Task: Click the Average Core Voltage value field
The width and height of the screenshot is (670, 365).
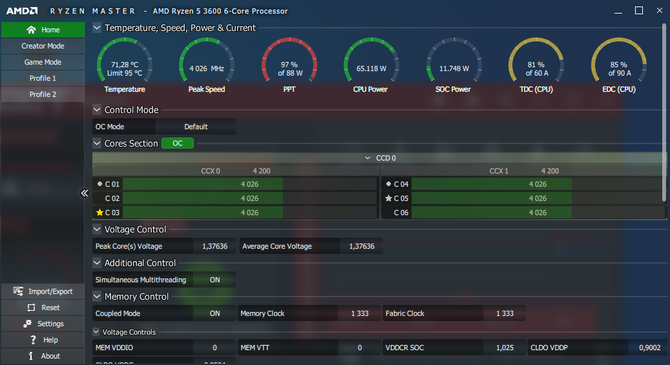Action: click(361, 246)
